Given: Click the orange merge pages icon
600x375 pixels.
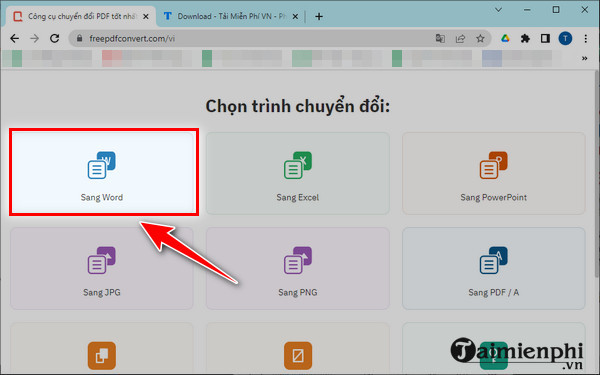Looking at the screenshot, I should (x=102, y=355).
